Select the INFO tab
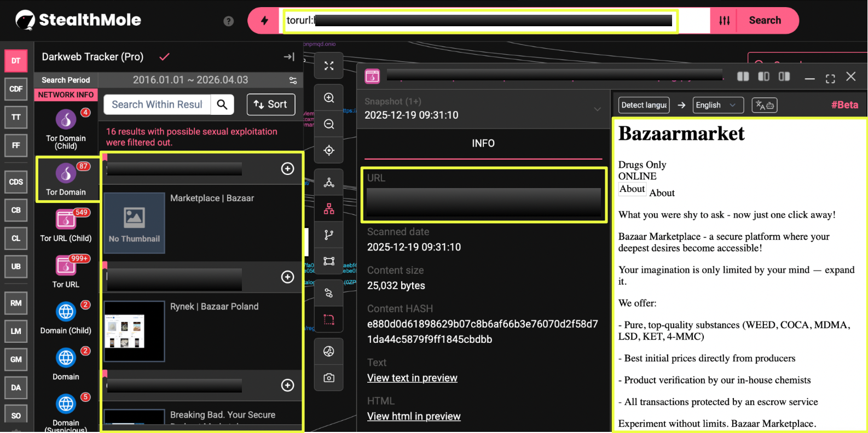This screenshot has height=433, width=868. [483, 143]
